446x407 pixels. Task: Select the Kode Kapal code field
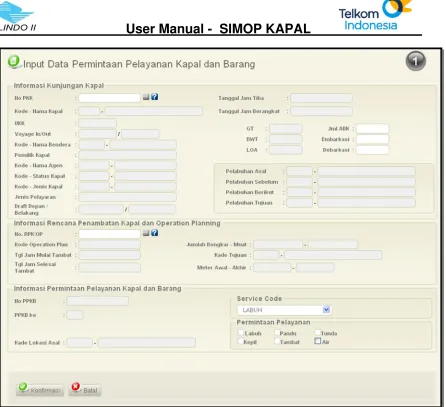[x=89, y=111]
